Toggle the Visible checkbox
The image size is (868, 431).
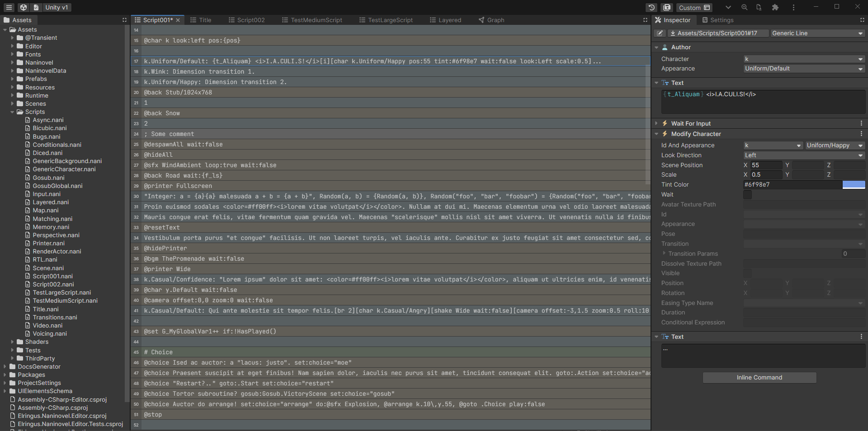tap(747, 273)
